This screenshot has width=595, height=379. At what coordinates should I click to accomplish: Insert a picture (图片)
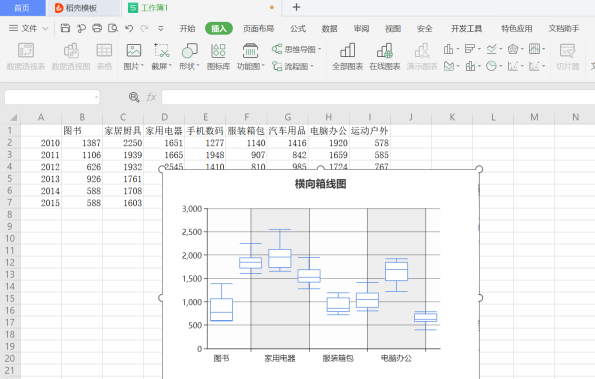pyautogui.click(x=134, y=57)
